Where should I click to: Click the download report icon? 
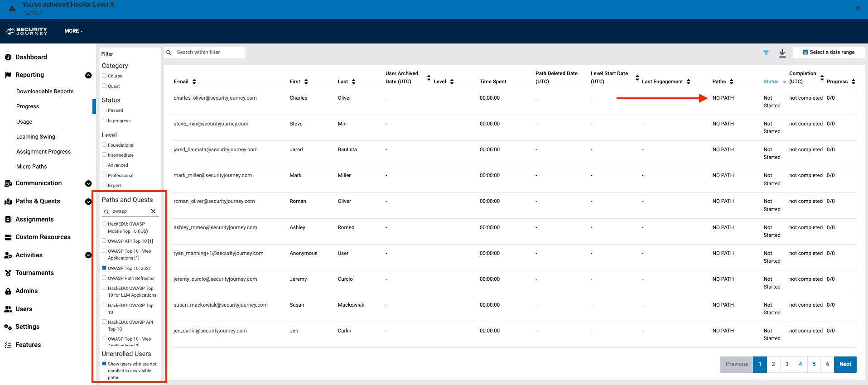click(x=782, y=53)
